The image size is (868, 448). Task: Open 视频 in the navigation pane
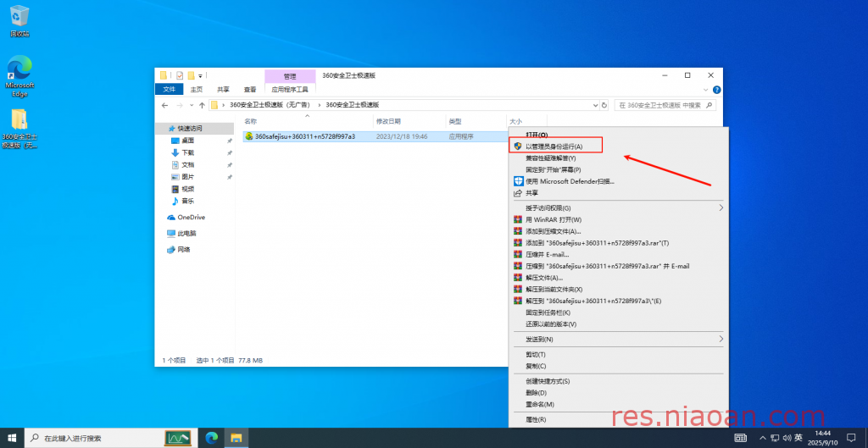click(x=187, y=189)
